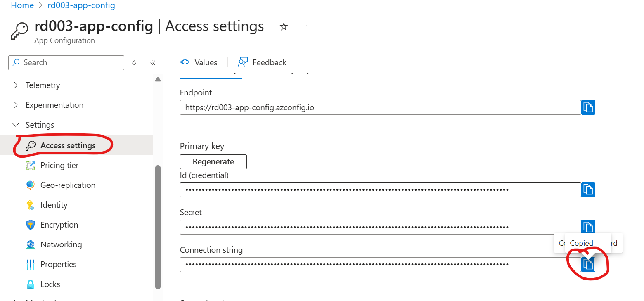Click the Regenerate primary key button
This screenshot has height=301, width=644.
(213, 161)
